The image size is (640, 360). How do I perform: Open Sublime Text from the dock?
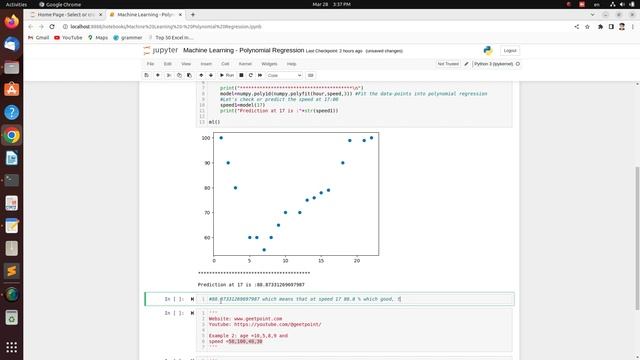[11, 271]
